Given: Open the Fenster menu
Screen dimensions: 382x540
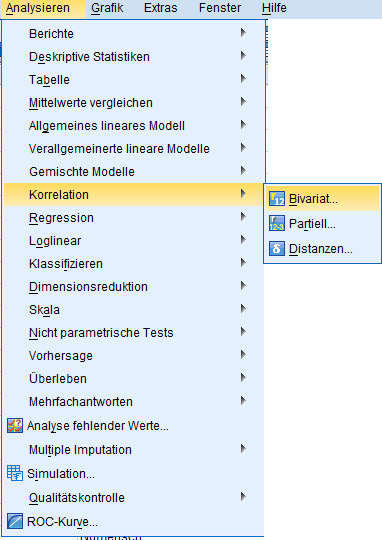Looking at the screenshot, I should (x=220, y=8).
